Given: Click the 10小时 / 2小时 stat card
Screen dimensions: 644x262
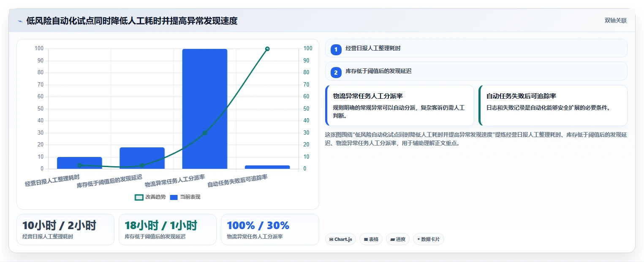Looking at the screenshot, I should (65, 230).
